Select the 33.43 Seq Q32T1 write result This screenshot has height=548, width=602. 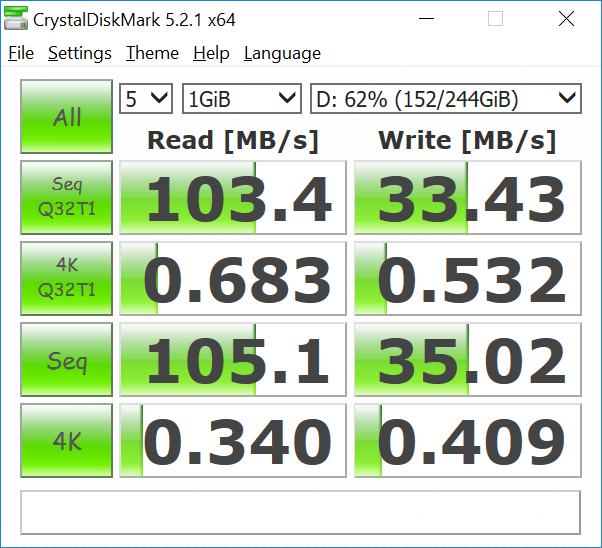point(468,197)
